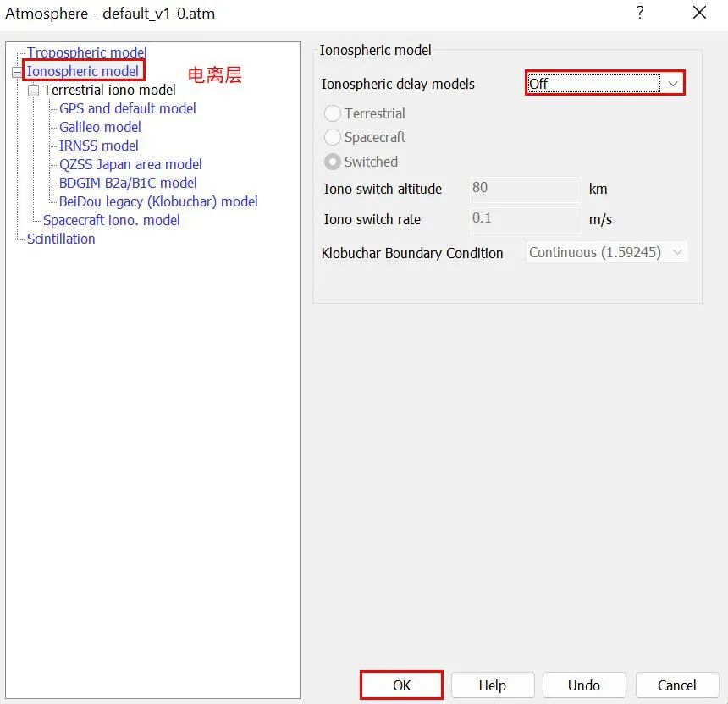Screen dimensions: 728x704
Task: Open the Galileo model page
Action: coord(100,127)
